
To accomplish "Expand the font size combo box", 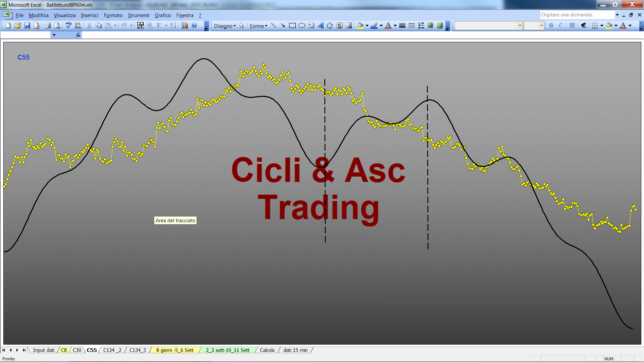I will click(541, 25).
